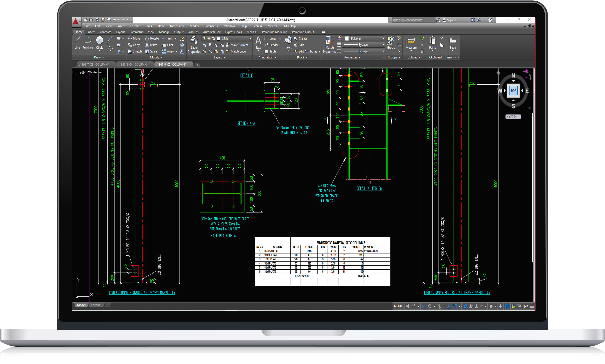605x364 pixels.
Task: Click the new drawing tab plus button
Action: [197, 65]
